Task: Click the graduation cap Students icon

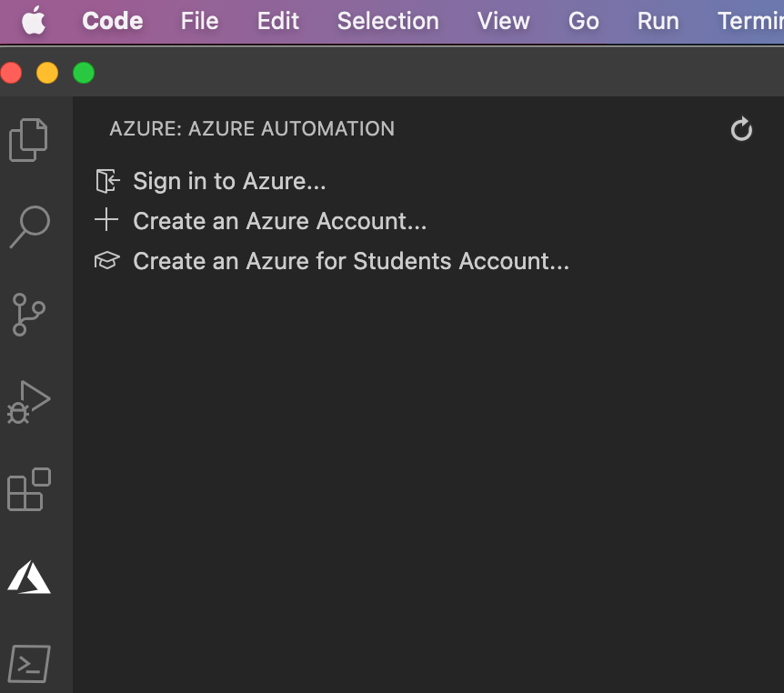Action: 107,261
